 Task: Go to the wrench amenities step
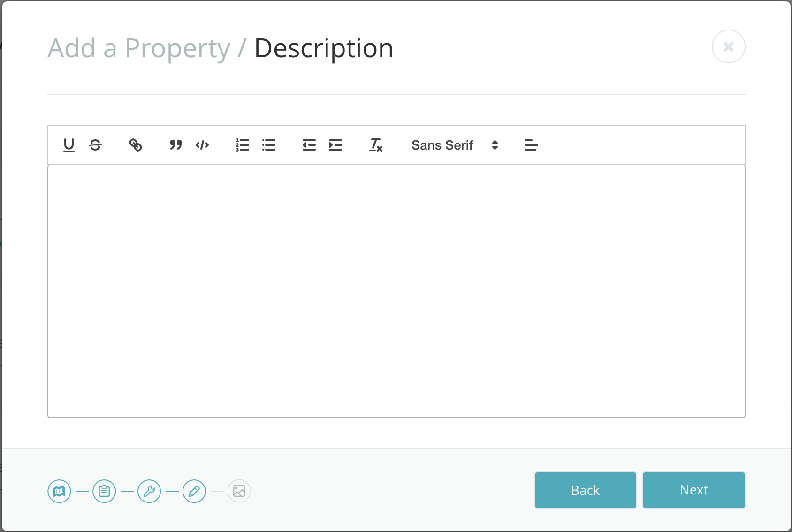[x=149, y=491]
